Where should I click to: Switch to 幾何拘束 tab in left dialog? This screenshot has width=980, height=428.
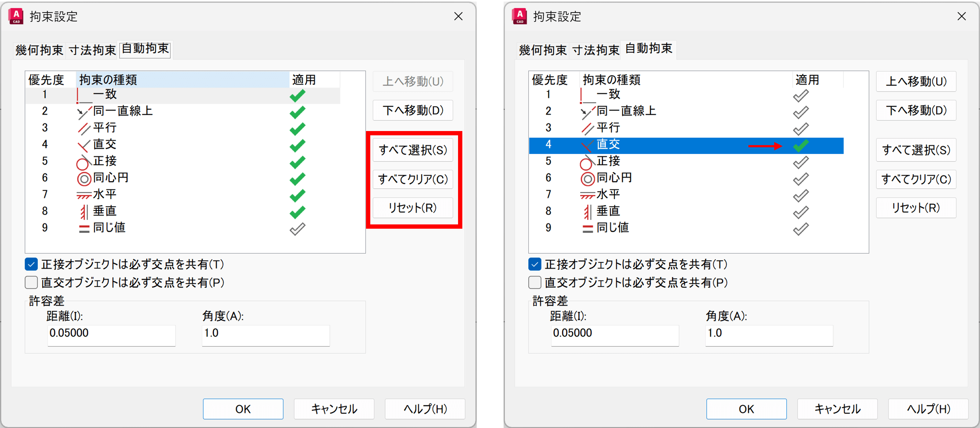39,50
